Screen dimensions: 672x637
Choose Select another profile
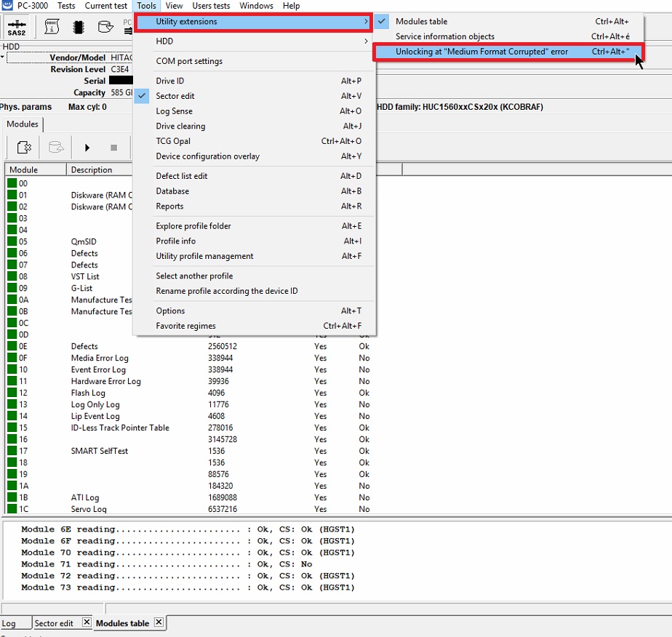tap(255, 276)
